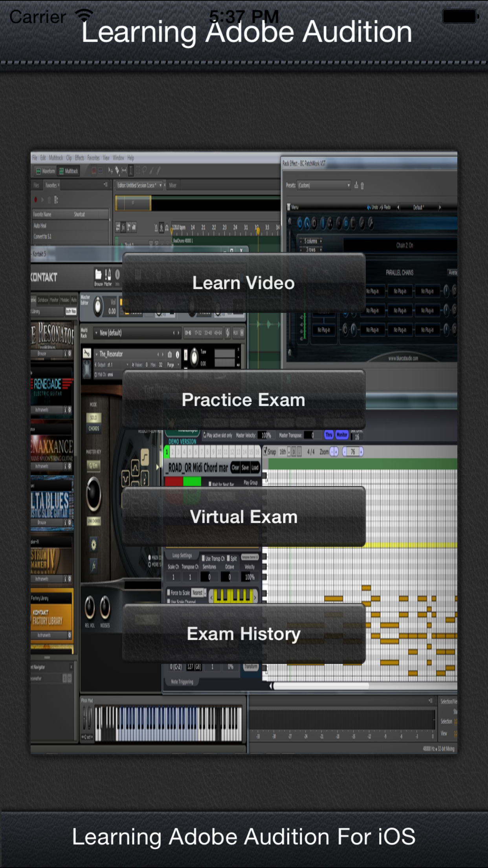This screenshot has height=868, width=488.
Task: Click the red record button in Favorites
Action: click(36, 200)
